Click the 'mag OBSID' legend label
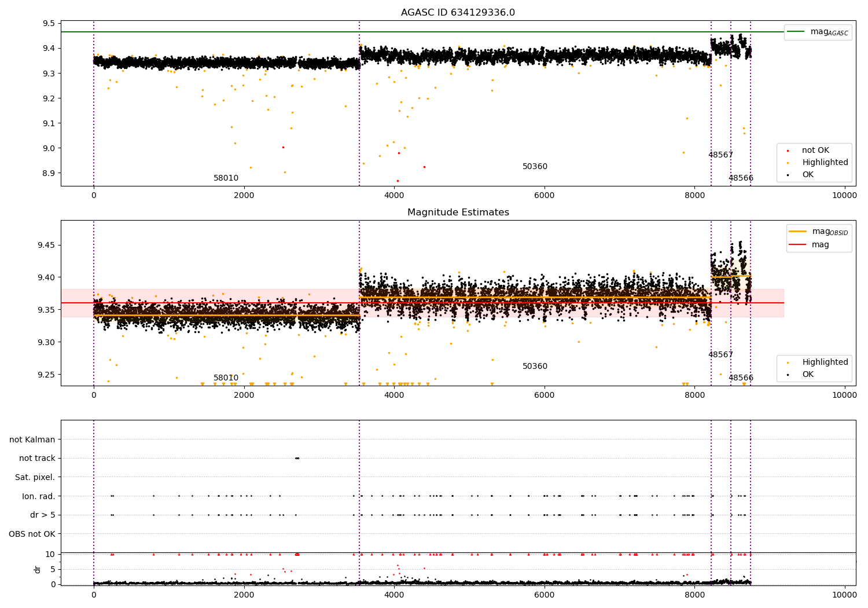Viewport: 868px width, 608px height. (830, 232)
